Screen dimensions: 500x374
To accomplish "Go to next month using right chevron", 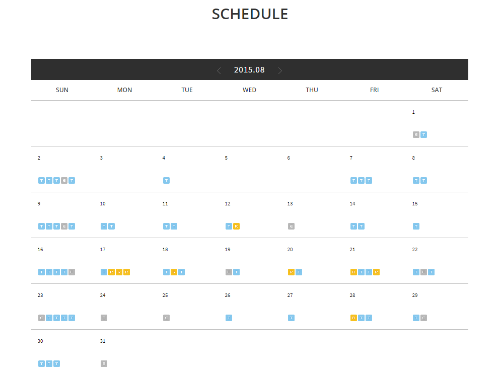I will coord(280,70).
